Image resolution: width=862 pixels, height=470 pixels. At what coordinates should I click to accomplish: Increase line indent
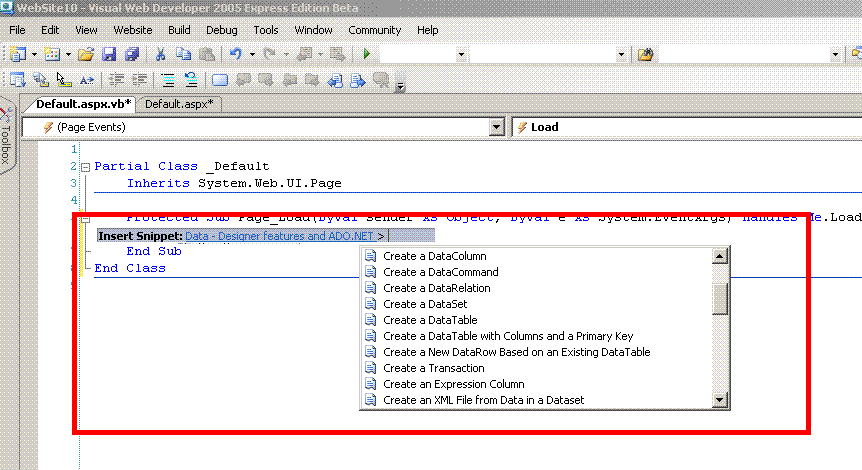tap(139, 80)
